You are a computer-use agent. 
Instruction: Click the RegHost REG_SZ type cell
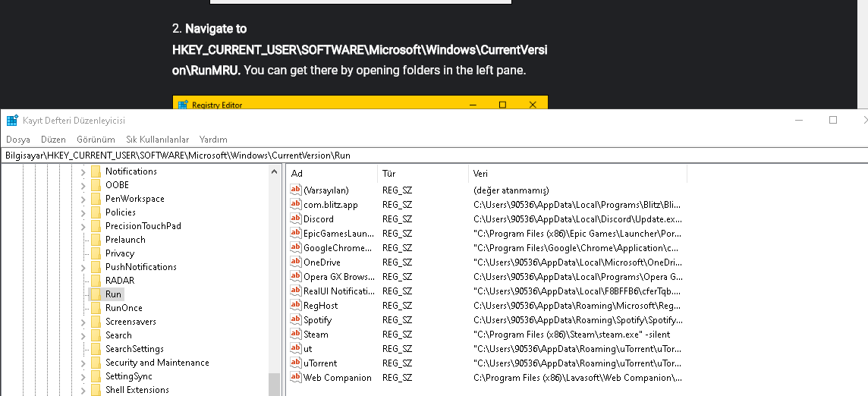397,306
